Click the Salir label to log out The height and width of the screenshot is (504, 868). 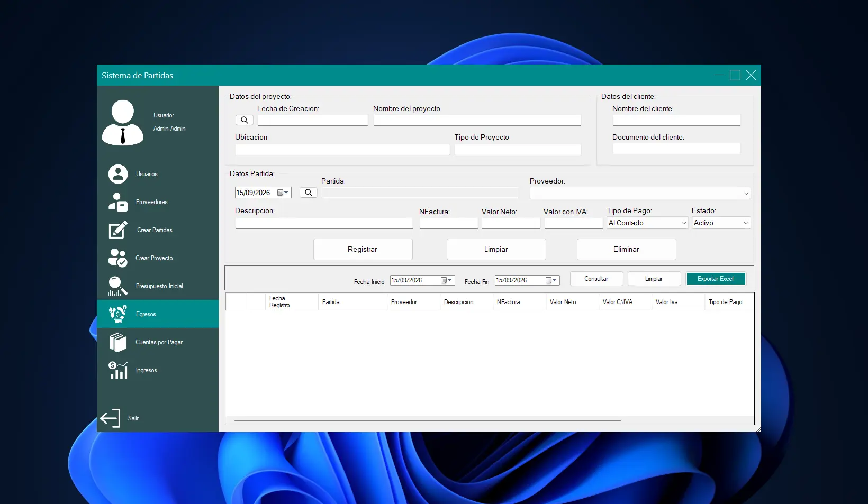point(133,418)
